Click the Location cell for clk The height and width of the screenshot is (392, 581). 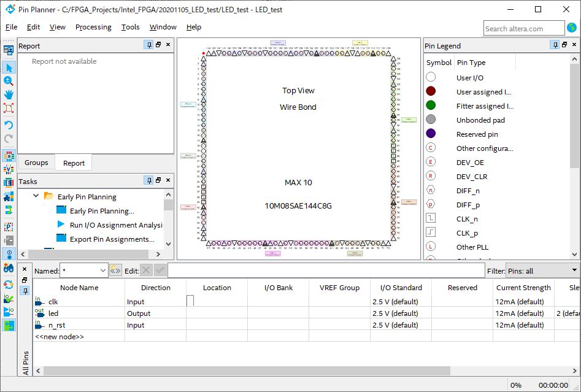(x=217, y=301)
